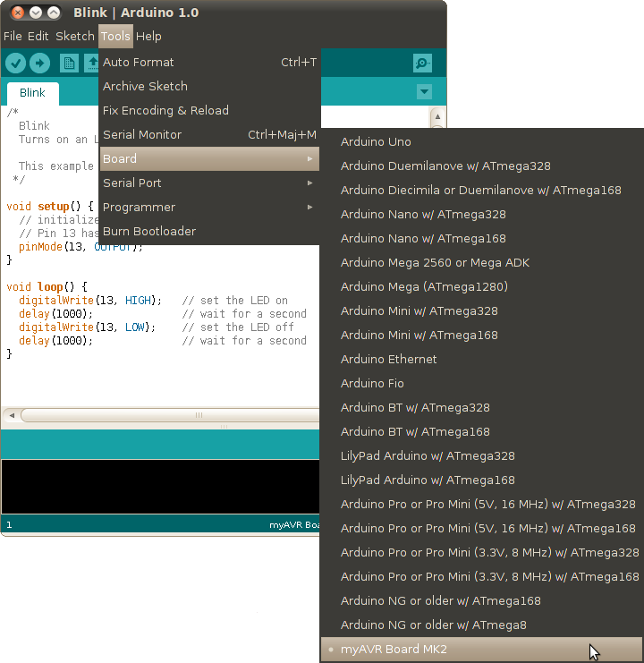The image size is (644, 663).
Task: Select Arduino Mini w/ ATmega328 board
Action: pyautogui.click(x=482, y=310)
